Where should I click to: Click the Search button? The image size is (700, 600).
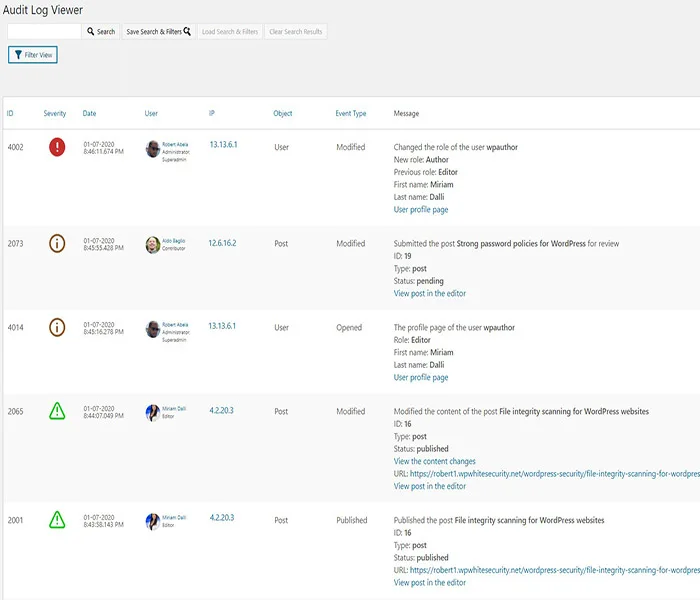(100, 32)
